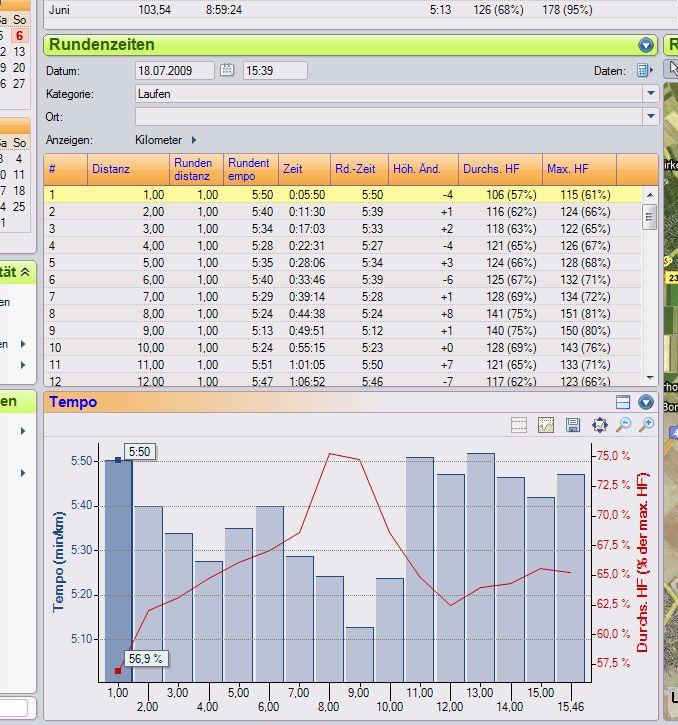Sort by the # column header
Image resolution: width=678 pixels, height=725 pixels.
coord(66,169)
